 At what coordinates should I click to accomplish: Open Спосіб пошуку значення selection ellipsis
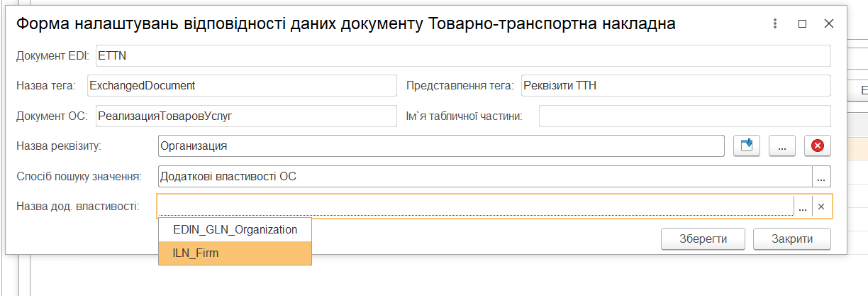821,176
